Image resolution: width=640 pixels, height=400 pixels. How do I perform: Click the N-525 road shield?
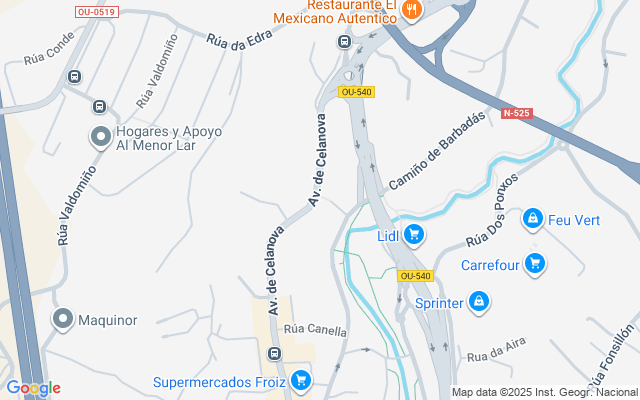point(517,113)
